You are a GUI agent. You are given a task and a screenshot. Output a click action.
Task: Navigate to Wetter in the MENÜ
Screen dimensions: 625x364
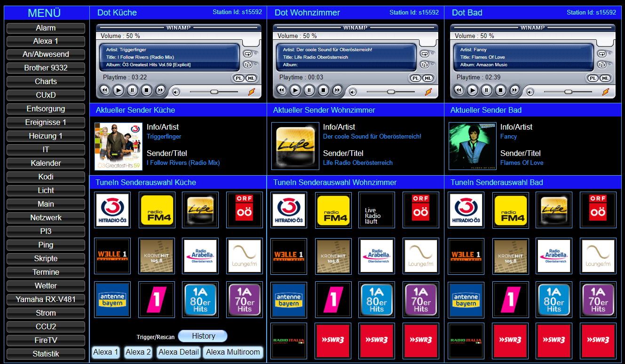pos(46,286)
